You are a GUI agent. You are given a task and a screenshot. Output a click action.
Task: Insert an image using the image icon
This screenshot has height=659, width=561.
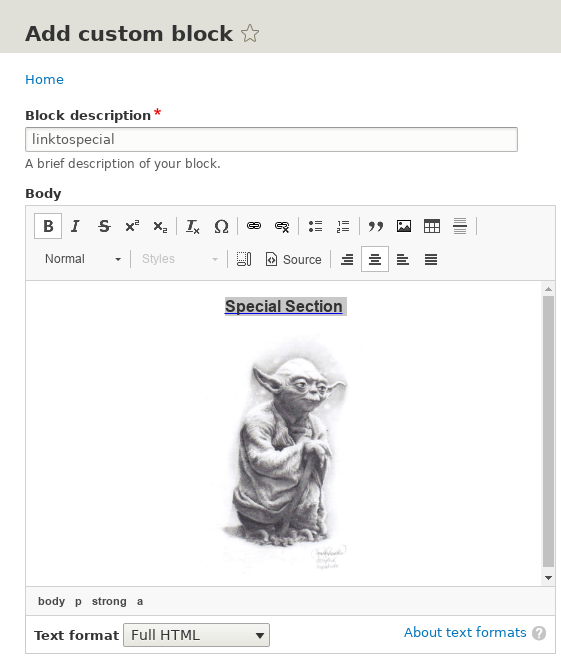point(404,226)
